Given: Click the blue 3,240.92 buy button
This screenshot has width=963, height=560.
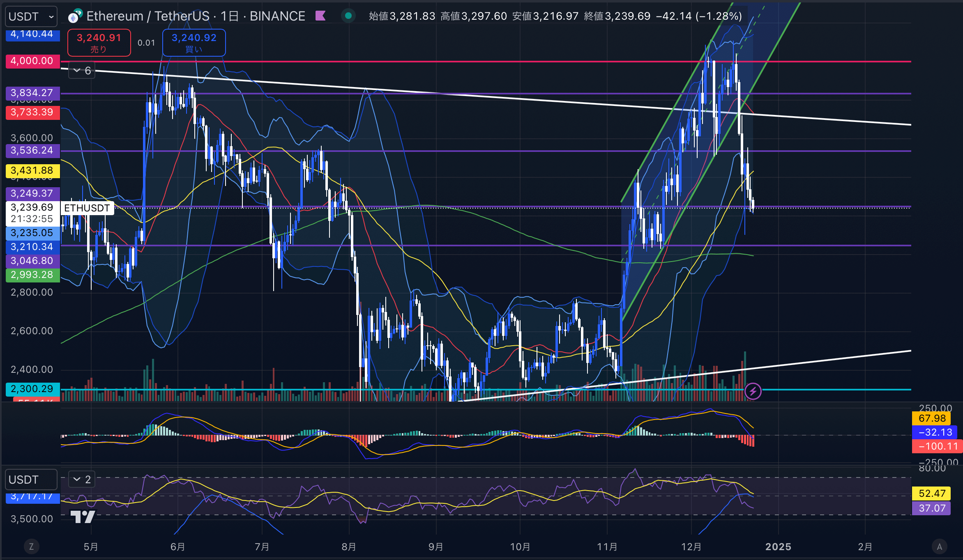Looking at the screenshot, I should coord(194,43).
